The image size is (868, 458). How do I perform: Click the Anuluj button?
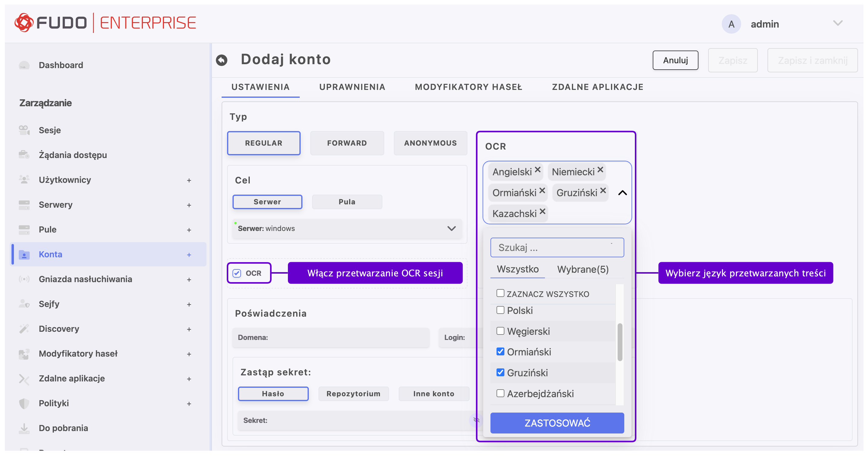(x=675, y=60)
